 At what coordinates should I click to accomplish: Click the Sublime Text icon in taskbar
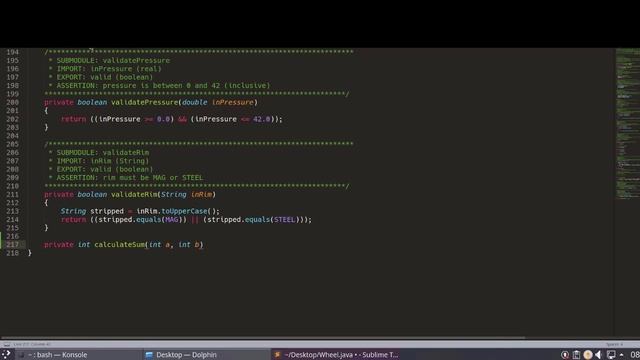point(277,355)
